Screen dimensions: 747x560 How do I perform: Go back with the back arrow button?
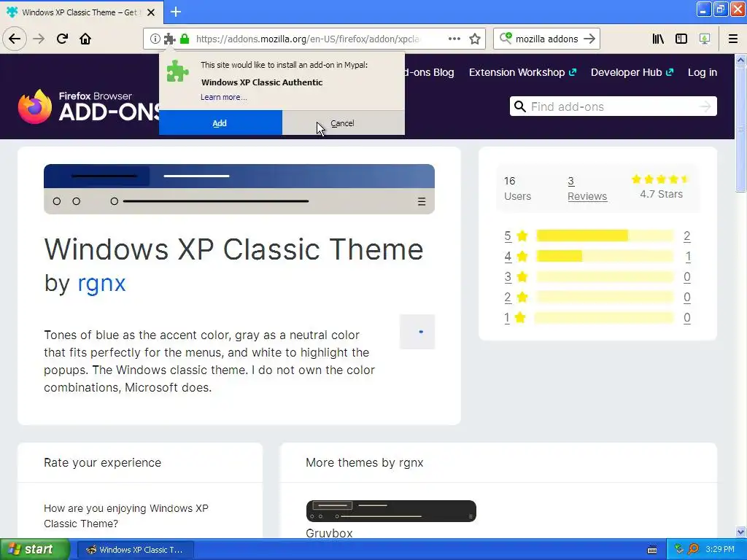click(15, 39)
